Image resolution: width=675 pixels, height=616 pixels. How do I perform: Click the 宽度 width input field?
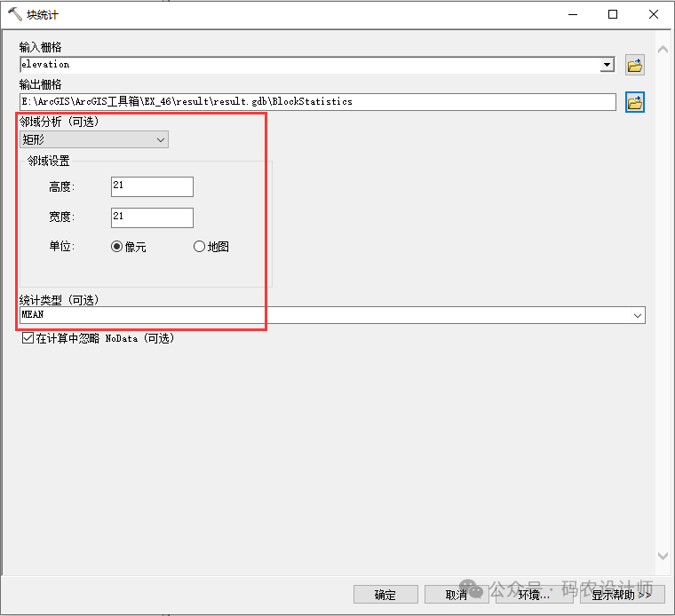pyautogui.click(x=152, y=217)
